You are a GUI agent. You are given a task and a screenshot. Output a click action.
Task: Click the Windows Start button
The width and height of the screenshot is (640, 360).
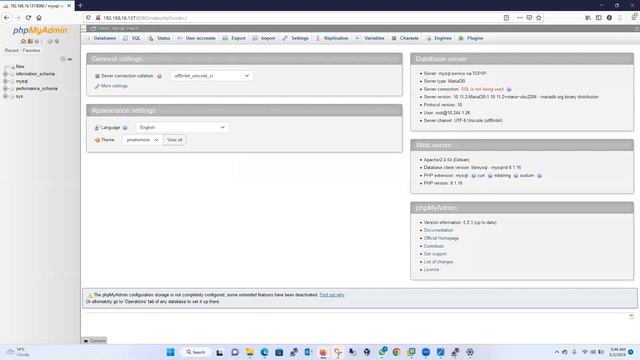[x=171, y=352]
